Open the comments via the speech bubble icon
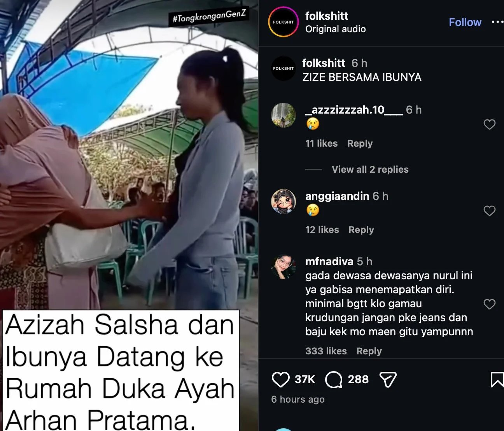Screen dimensions: 504x431 pyautogui.click(x=334, y=380)
